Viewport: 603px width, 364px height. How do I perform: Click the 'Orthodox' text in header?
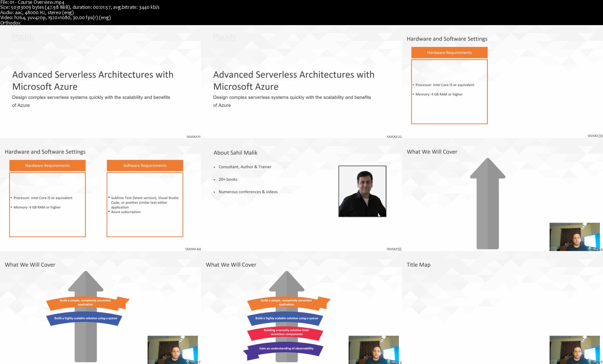(x=10, y=23)
